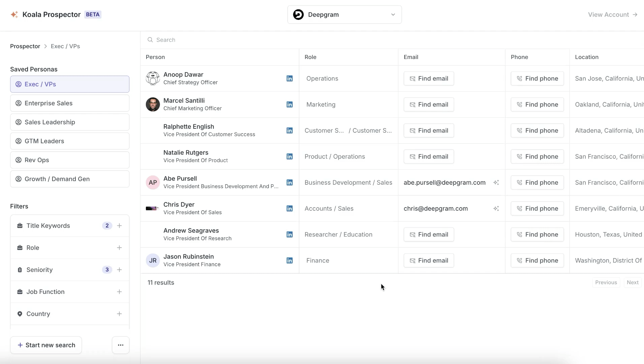This screenshot has width=644, height=364.
Task: Open Anoop Dawar's LinkedIn profile icon
Action: [x=289, y=79]
